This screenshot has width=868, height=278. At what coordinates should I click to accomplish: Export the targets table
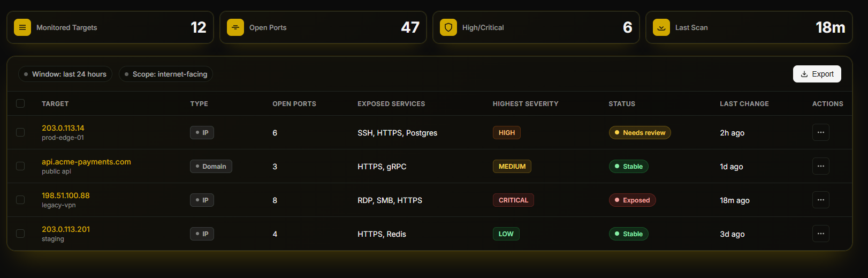click(817, 74)
